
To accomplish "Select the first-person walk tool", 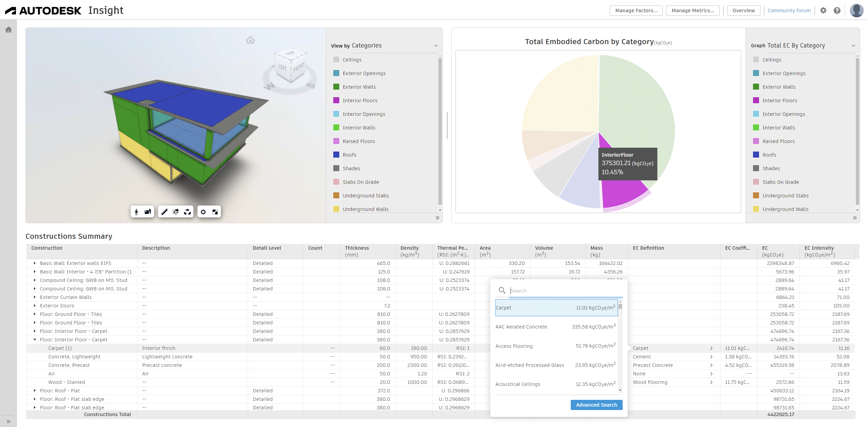I will pyautogui.click(x=136, y=211).
